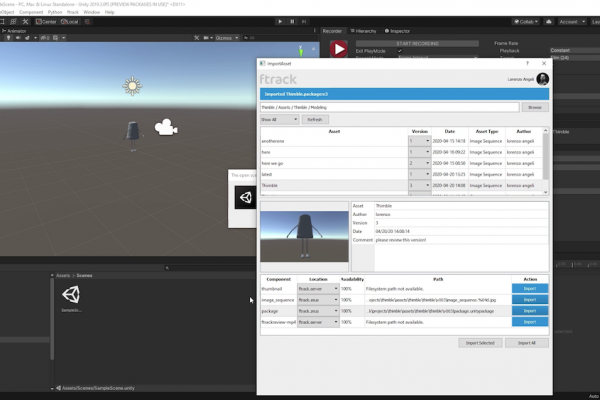The height and width of the screenshot is (400, 600).
Task: Import the image_sequence component
Action: click(530, 300)
